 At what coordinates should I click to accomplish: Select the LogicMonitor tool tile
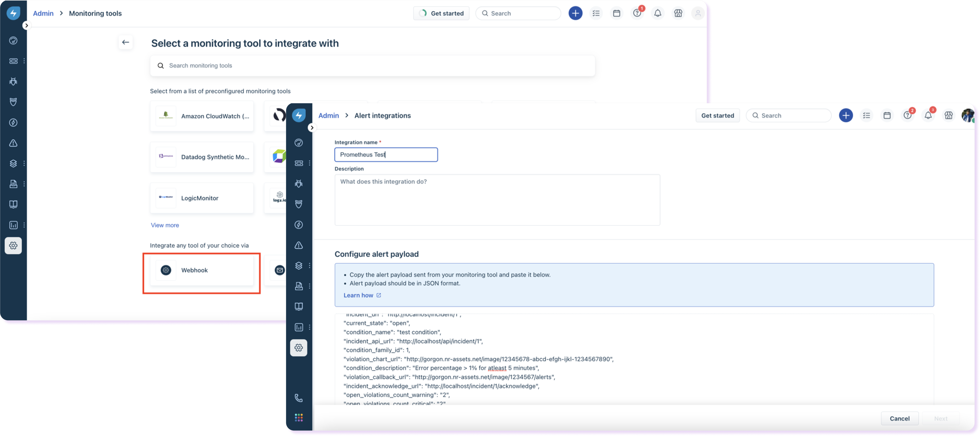coord(202,198)
